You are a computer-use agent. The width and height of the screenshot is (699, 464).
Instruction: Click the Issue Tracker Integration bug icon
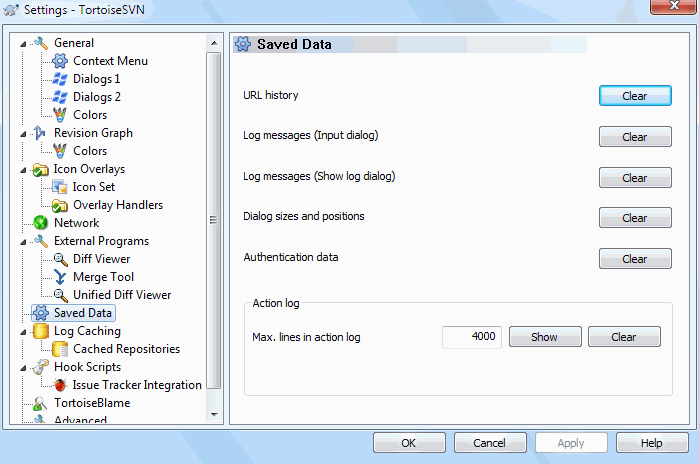tap(60, 385)
